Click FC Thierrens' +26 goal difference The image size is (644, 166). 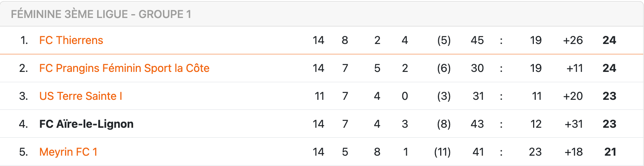pyautogui.click(x=572, y=40)
